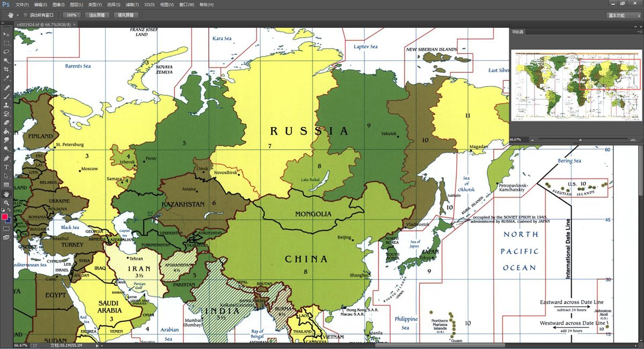Click the 100% zoom button

[x=71, y=16]
